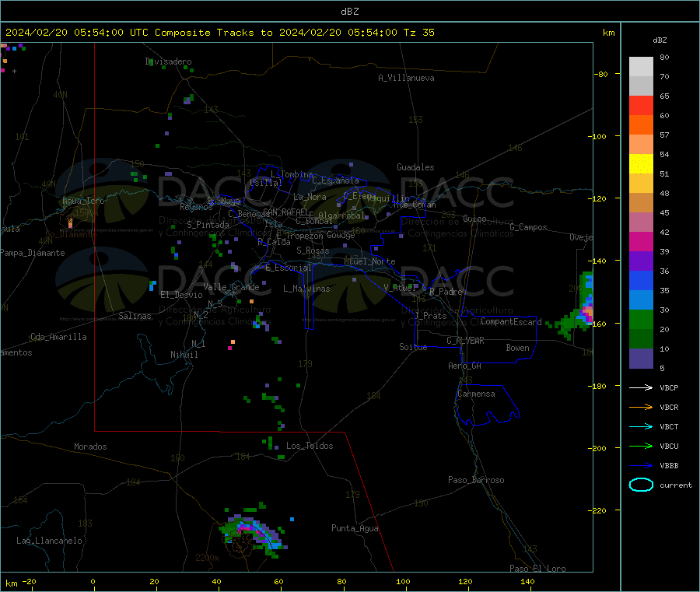
Task: Click the Paso_El_Loro place label
Action: coord(537,569)
